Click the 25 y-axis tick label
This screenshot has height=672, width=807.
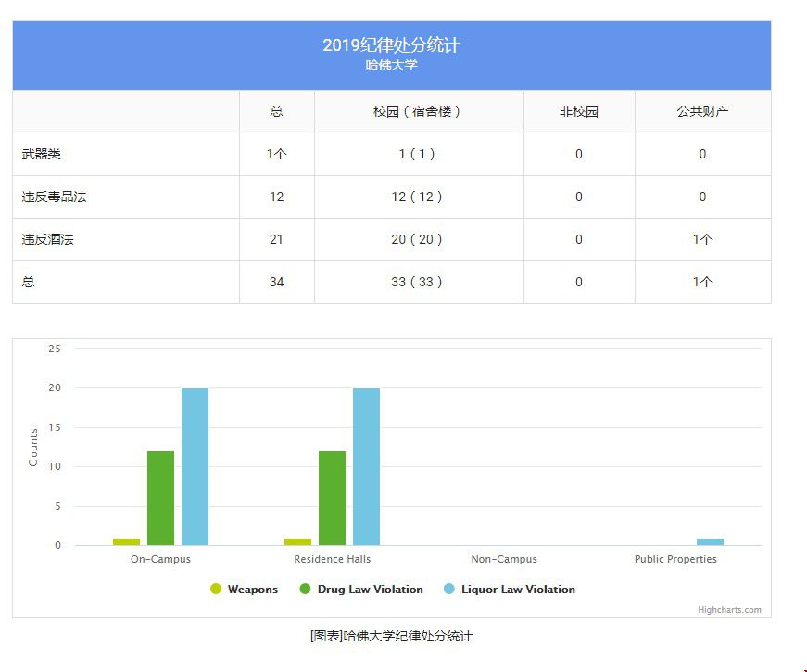tap(55, 349)
